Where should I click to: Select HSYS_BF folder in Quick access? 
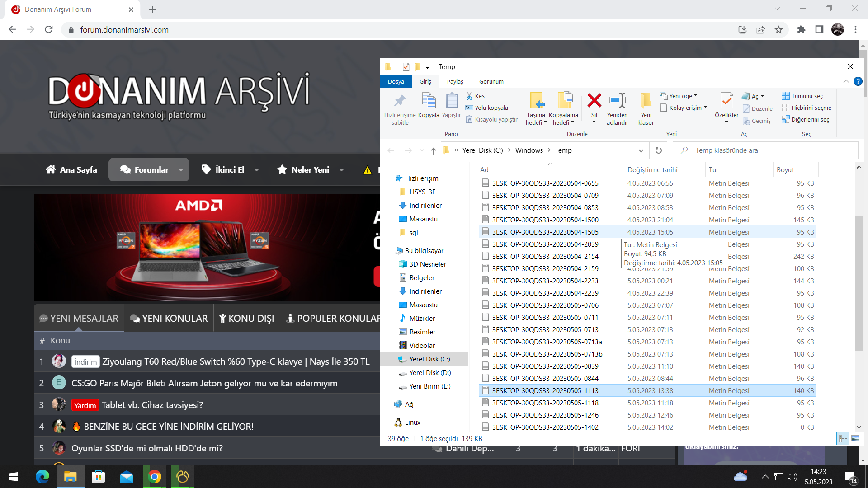tap(422, 192)
